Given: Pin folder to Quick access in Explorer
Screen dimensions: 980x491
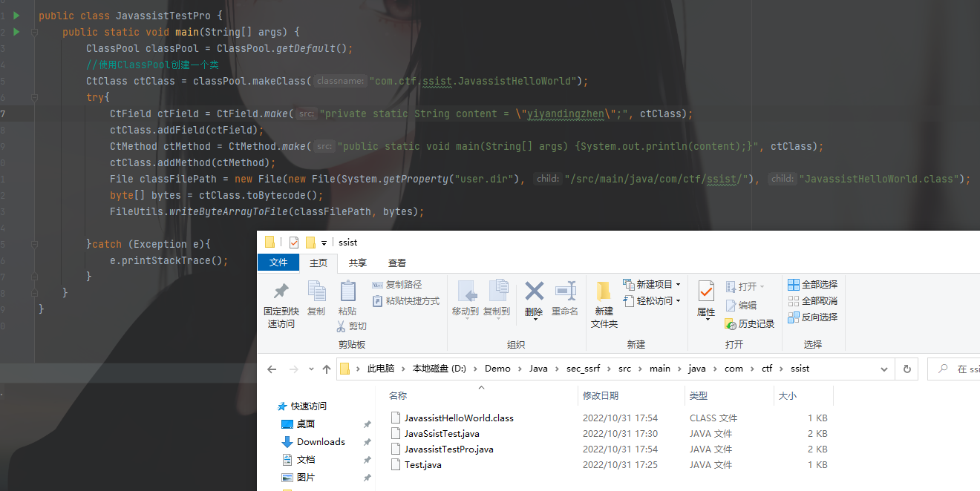Looking at the screenshot, I should [x=281, y=304].
